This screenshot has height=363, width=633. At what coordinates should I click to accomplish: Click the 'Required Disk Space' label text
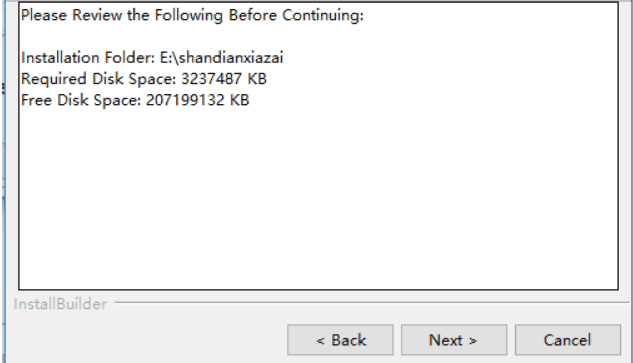pos(99,79)
